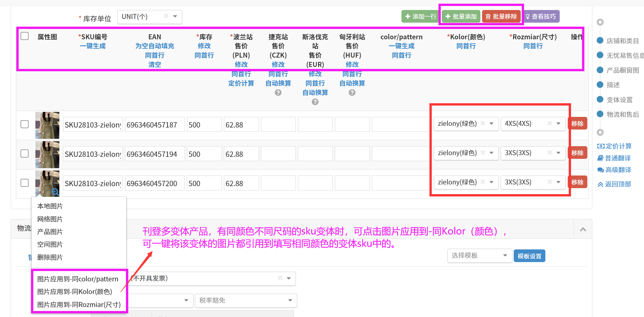Open the 库存单位 unit dropdown
This screenshot has width=644, height=317.
coord(175,16)
